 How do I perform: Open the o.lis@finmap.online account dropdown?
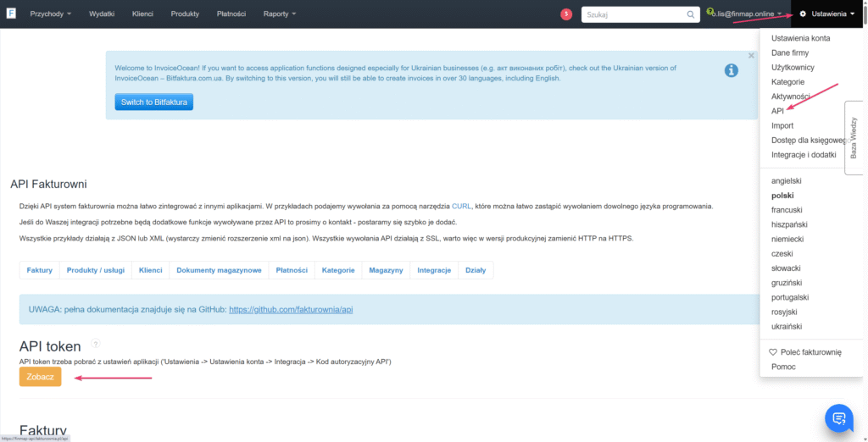[x=746, y=14]
